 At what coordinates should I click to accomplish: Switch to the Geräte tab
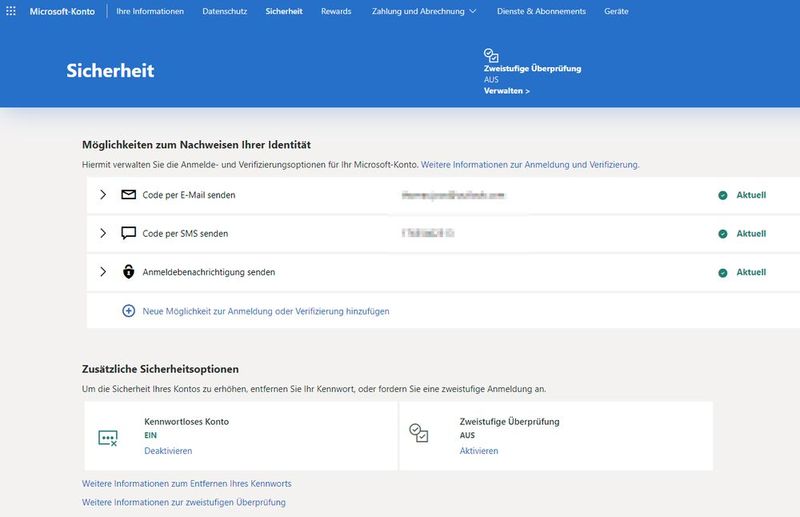(x=616, y=11)
